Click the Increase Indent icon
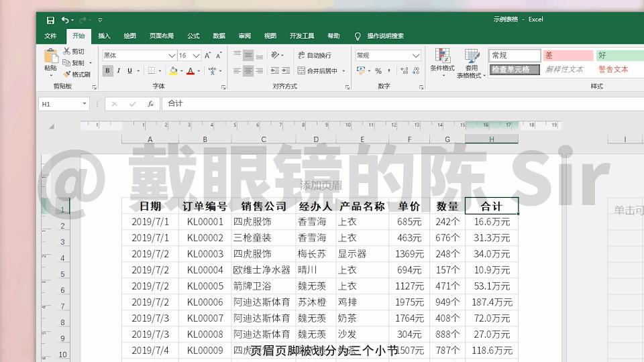The height and width of the screenshot is (362, 644). 286,70
